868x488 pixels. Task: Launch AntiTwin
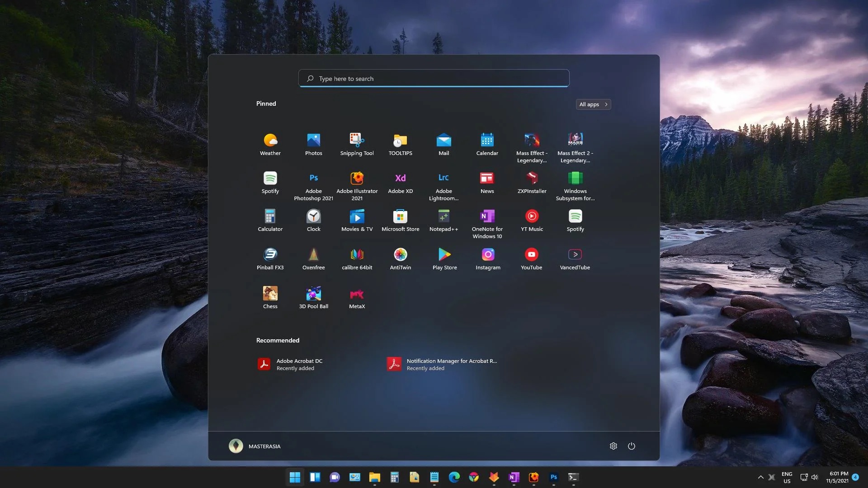(x=401, y=259)
